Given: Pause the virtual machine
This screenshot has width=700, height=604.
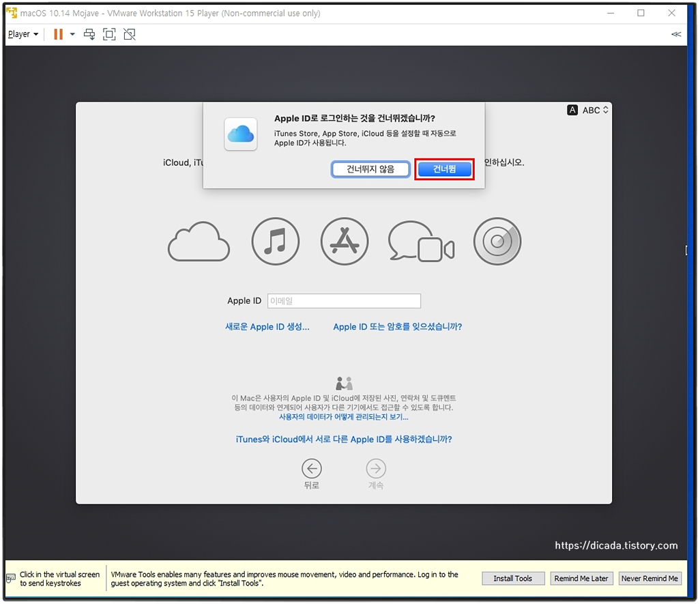Looking at the screenshot, I should pos(58,34).
